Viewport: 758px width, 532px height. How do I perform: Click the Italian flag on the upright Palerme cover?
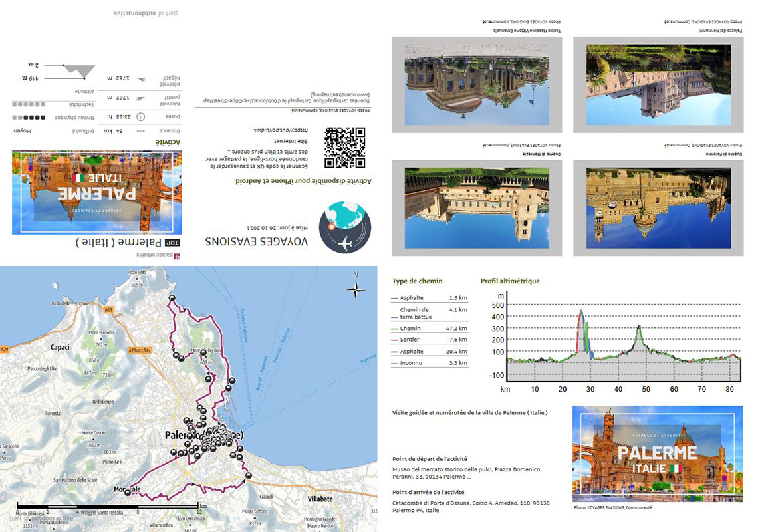point(676,468)
